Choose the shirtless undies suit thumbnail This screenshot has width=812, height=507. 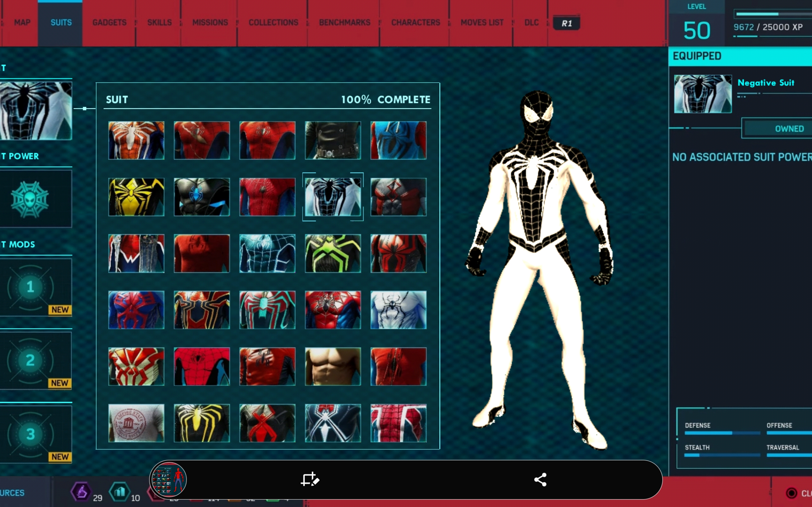tap(332, 366)
